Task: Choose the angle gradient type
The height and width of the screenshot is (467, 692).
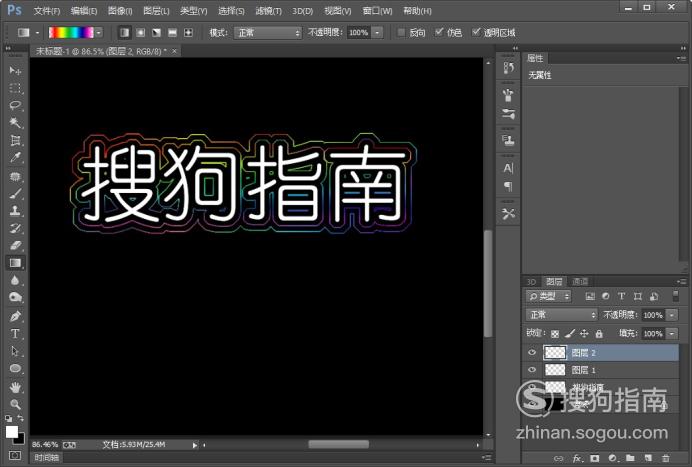Action: coord(156,33)
